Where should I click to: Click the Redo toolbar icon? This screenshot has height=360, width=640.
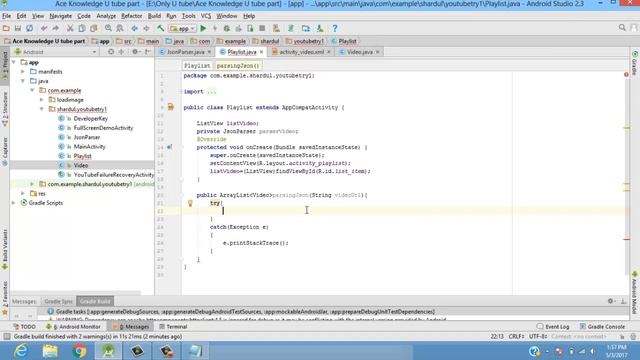click(x=56, y=28)
